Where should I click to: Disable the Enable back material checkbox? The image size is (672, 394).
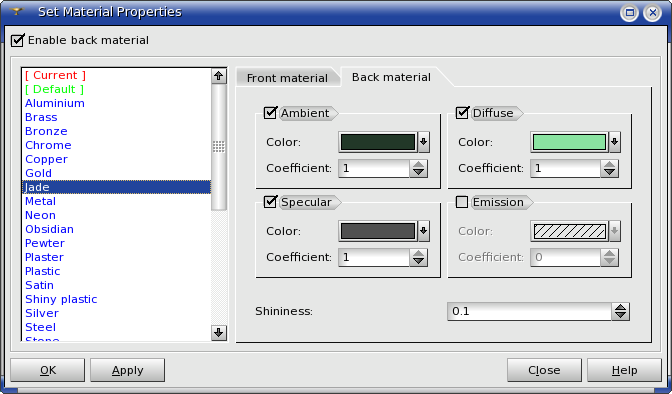[18, 40]
